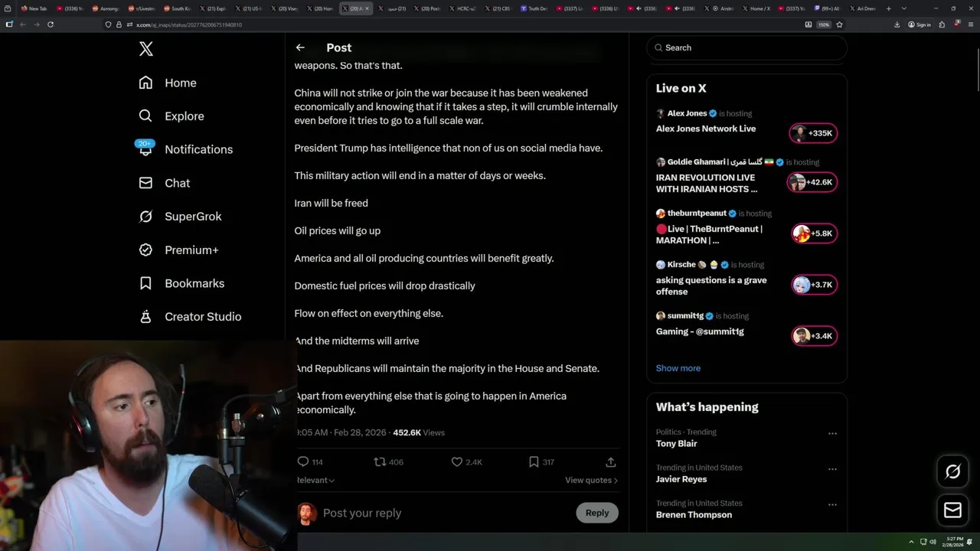The image size is (980, 551).
Task: Repost the post with 406 reposts
Action: (380, 462)
